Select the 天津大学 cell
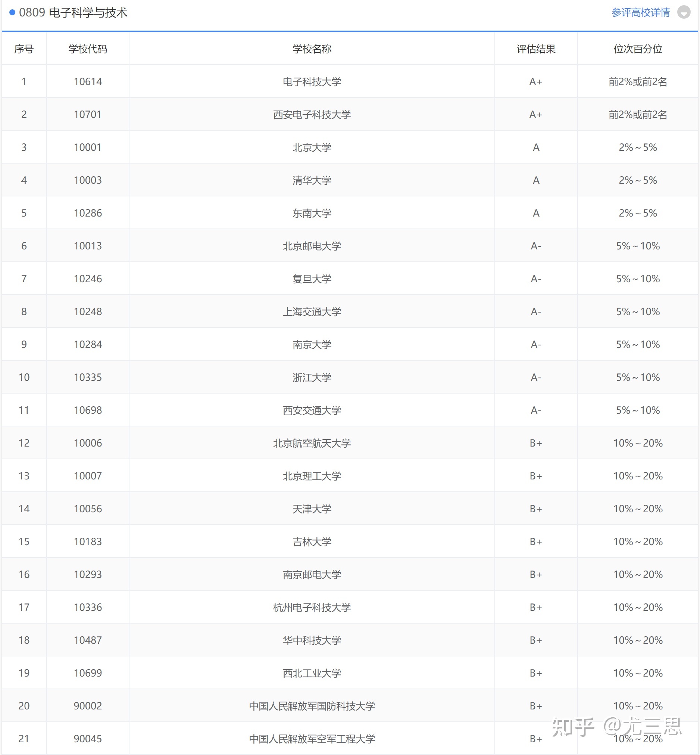Image resolution: width=700 pixels, height=755 pixels. tap(312, 509)
